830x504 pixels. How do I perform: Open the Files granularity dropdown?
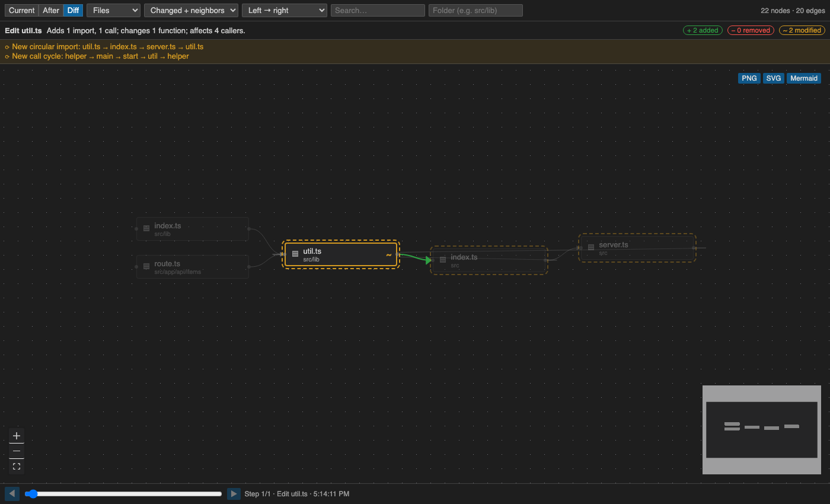[113, 10]
